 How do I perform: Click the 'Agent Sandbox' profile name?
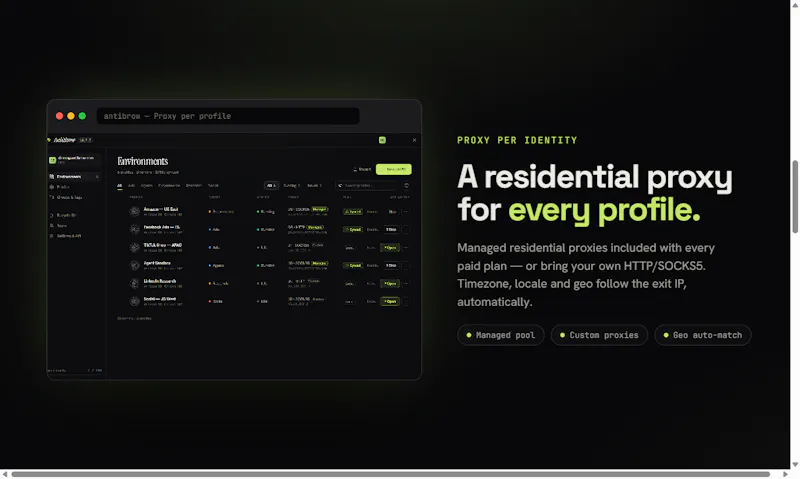pyautogui.click(x=157, y=263)
